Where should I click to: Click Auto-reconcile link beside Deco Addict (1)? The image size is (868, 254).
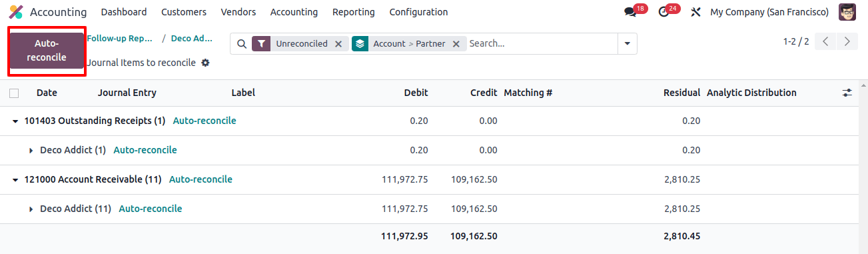(x=145, y=150)
